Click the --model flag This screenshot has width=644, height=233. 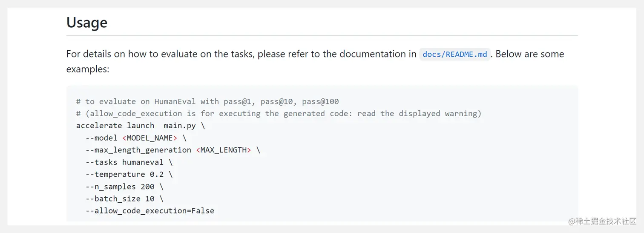[x=101, y=138]
